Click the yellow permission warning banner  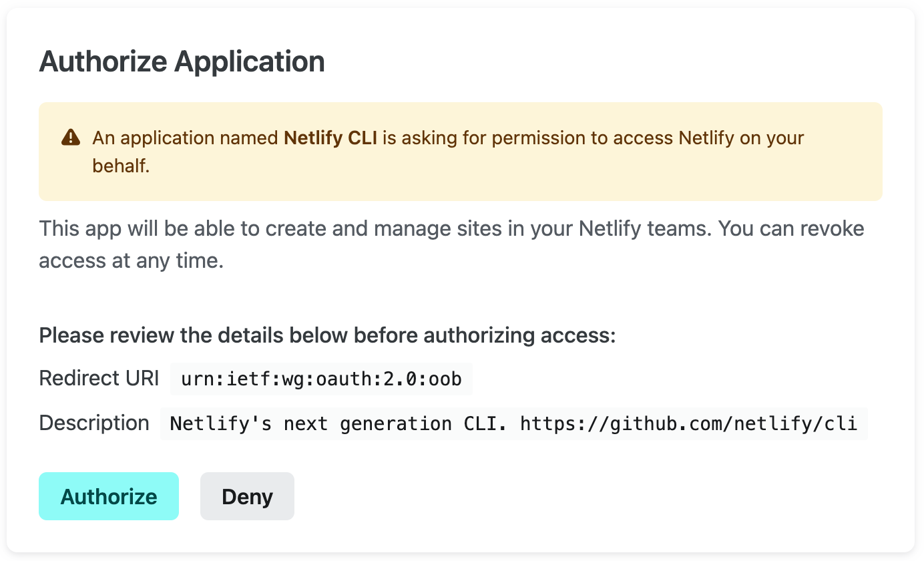point(461,180)
